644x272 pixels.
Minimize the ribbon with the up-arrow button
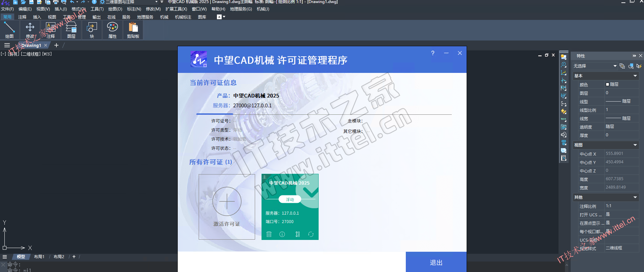(219, 17)
